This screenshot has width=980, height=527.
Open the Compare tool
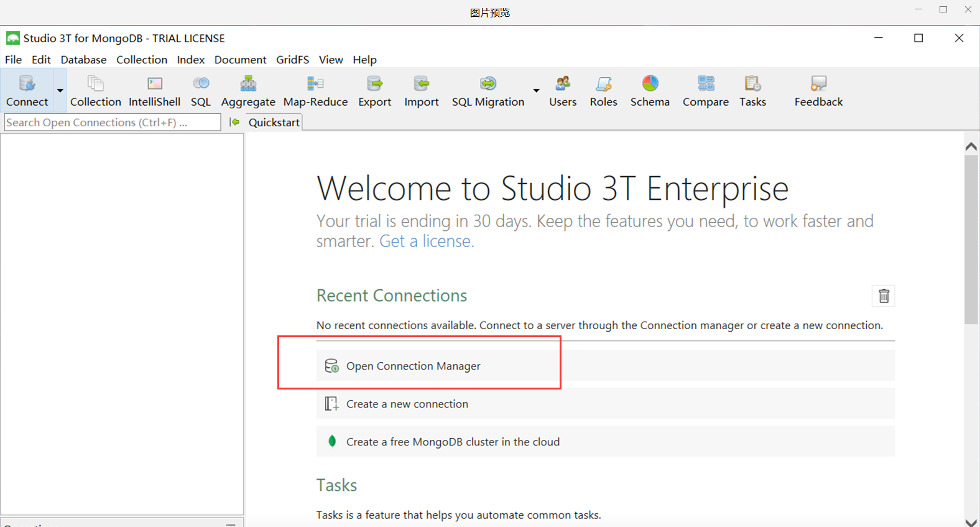point(705,91)
